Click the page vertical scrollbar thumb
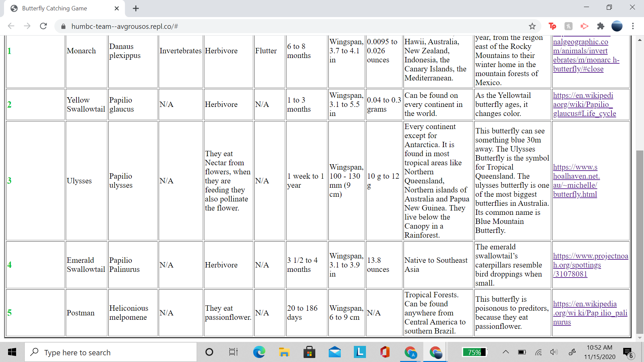Image resolution: width=644 pixels, height=362 pixels. pyautogui.click(x=639, y=241)
